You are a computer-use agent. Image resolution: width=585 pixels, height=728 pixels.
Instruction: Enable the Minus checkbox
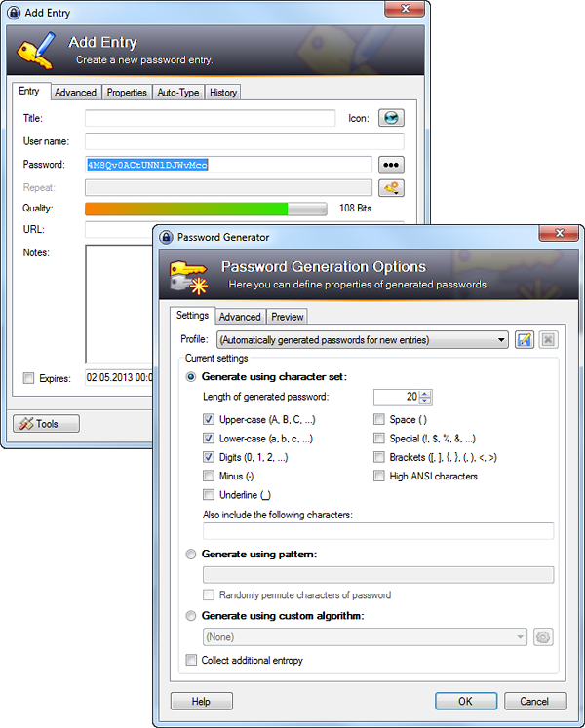pyautogui.click(x=209, y=476)
